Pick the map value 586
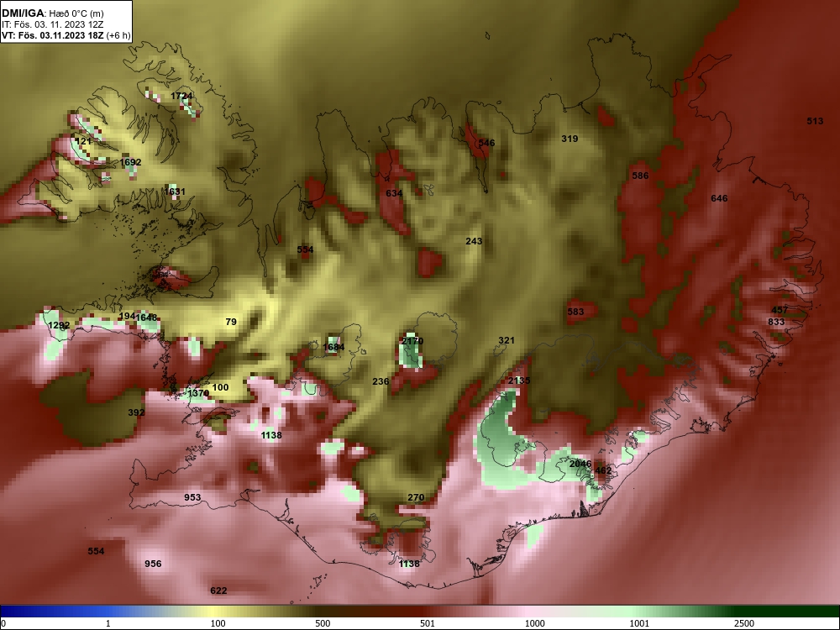Image resolution: width=840 pixels, height=630 pixels. (640, 176)
